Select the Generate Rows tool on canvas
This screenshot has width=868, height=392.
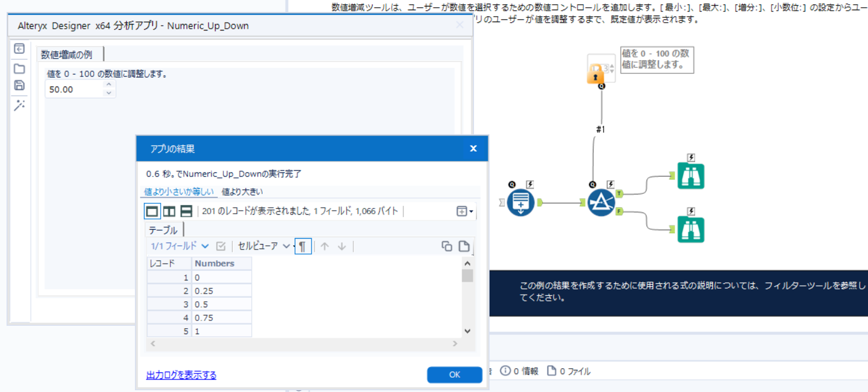[x=521, y=203]
